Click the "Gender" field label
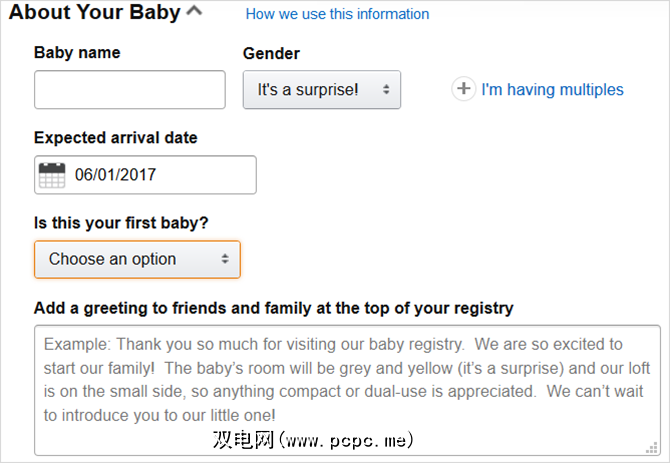This screenshot has height=463, width=670. tap(271, 53)
